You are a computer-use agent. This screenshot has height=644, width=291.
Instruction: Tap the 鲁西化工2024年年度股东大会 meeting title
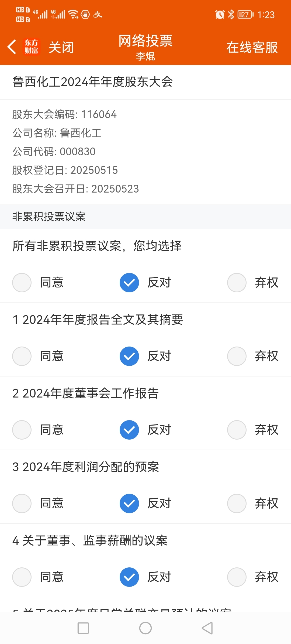[x=92, y=82]
